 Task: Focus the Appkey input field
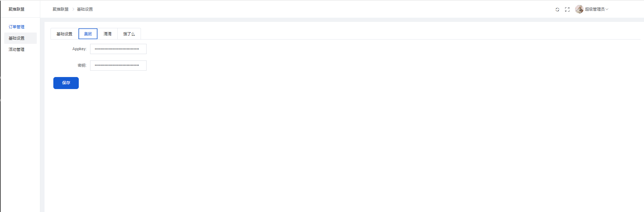(118, 49)
